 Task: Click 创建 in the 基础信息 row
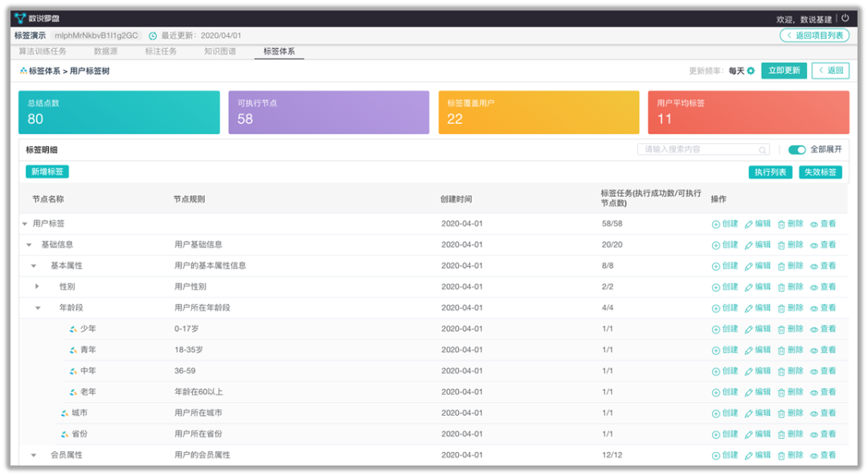coord(725,245)
